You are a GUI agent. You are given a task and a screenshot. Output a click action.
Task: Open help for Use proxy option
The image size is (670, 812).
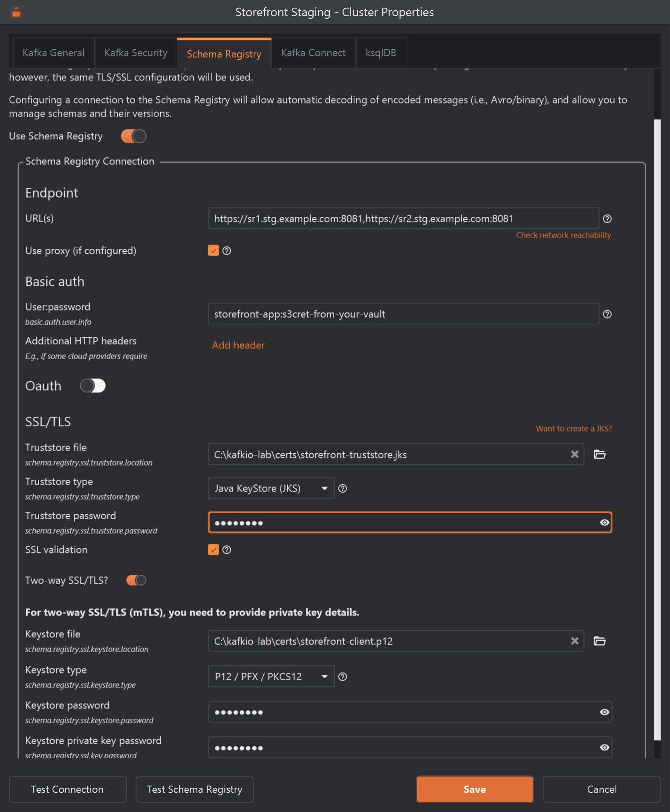[227, 251]
